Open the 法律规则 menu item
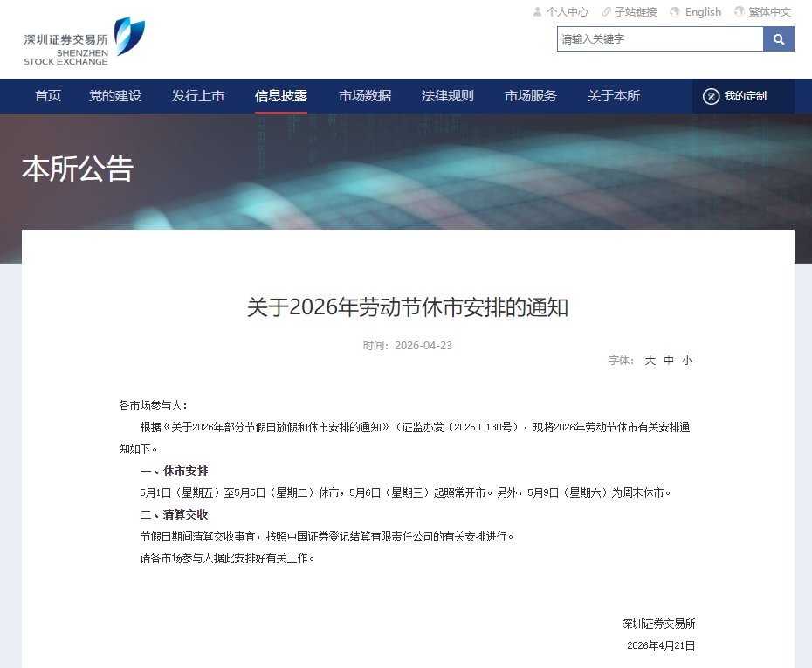 [x=448, y=96]
